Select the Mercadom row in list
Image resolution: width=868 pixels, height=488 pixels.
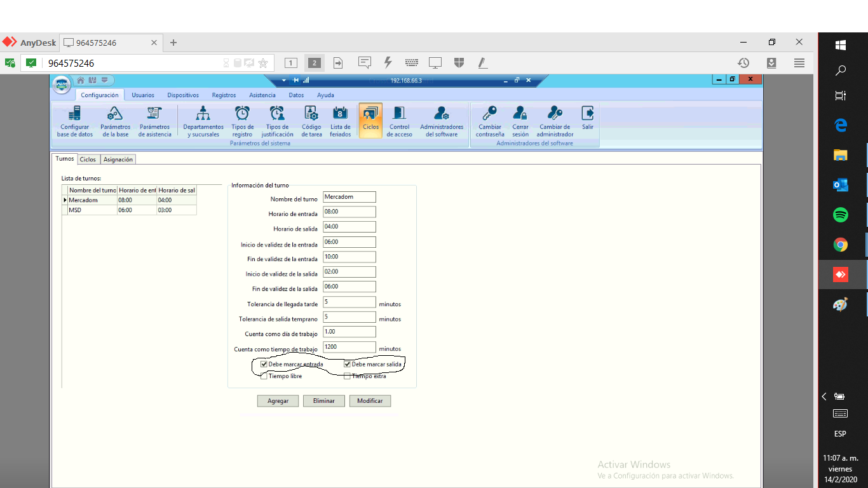(x=129, y=200)
